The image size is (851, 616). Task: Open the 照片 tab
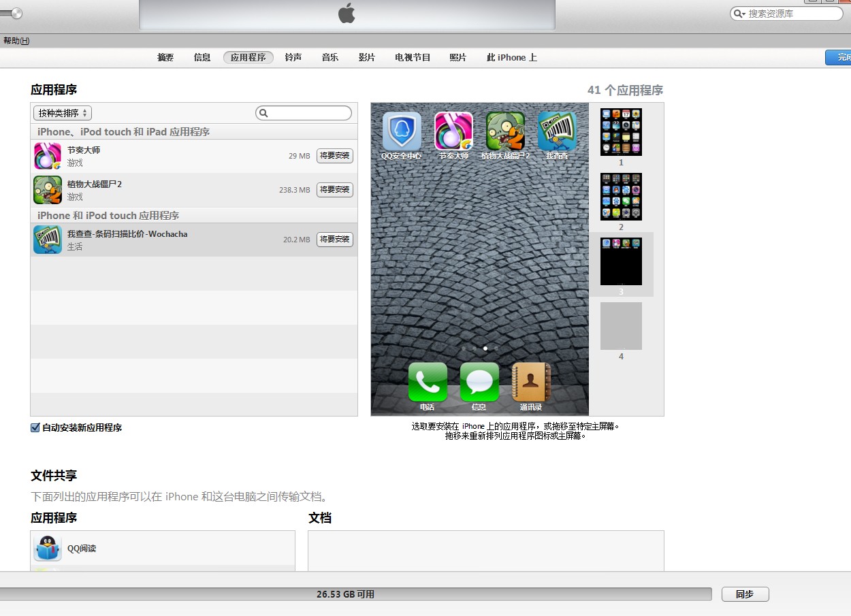click(458, 58)
